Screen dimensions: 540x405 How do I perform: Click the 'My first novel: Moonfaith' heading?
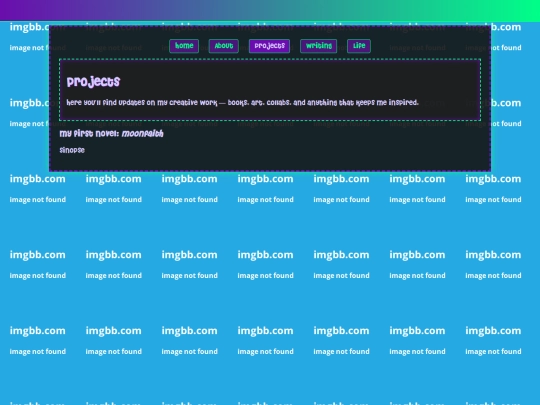111,134
